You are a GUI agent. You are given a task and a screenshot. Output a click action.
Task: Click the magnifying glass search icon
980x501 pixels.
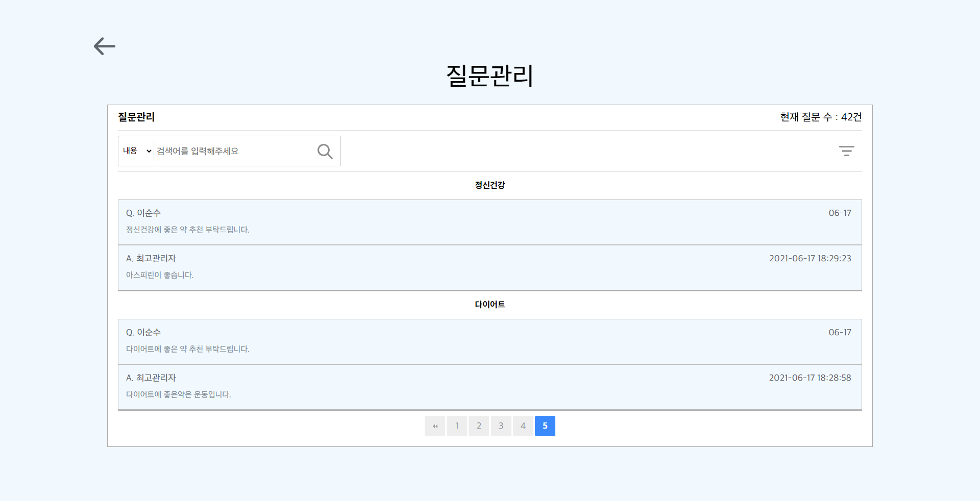[x=325, y=151]
